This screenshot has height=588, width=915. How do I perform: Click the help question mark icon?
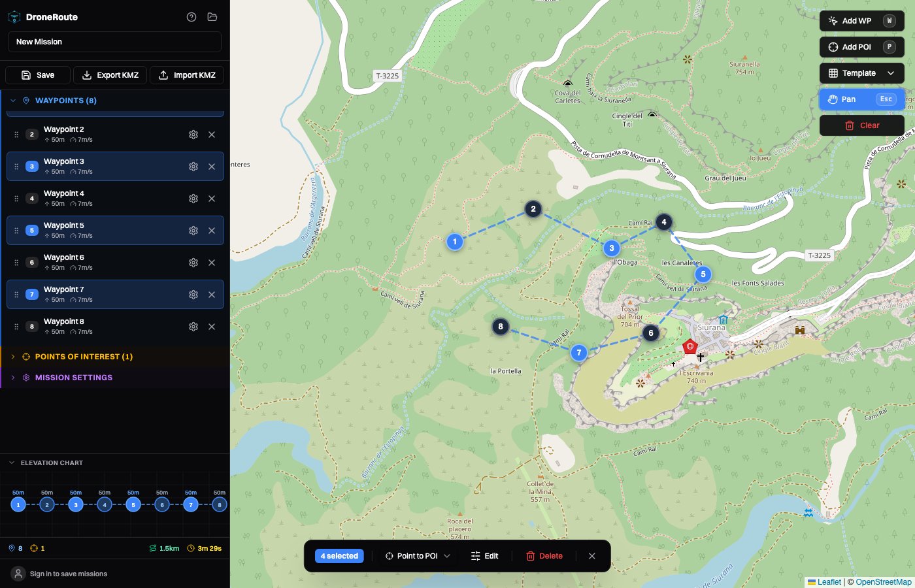tap(191, 17)
